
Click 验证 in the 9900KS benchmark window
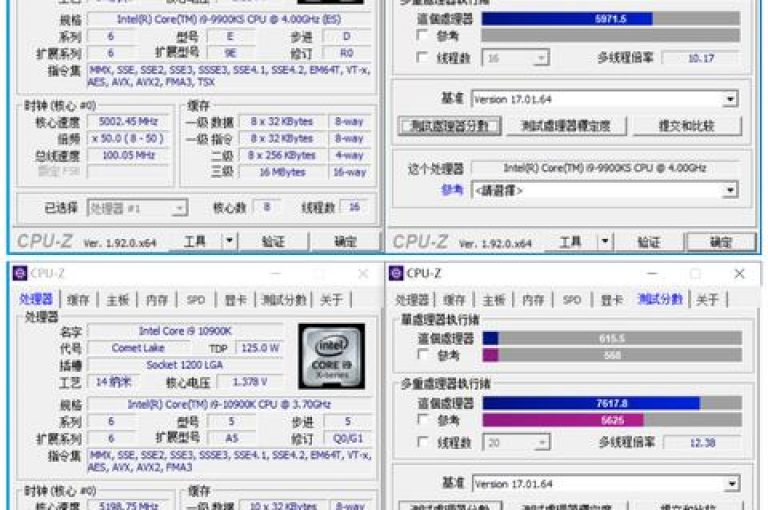tap(648, 242)
